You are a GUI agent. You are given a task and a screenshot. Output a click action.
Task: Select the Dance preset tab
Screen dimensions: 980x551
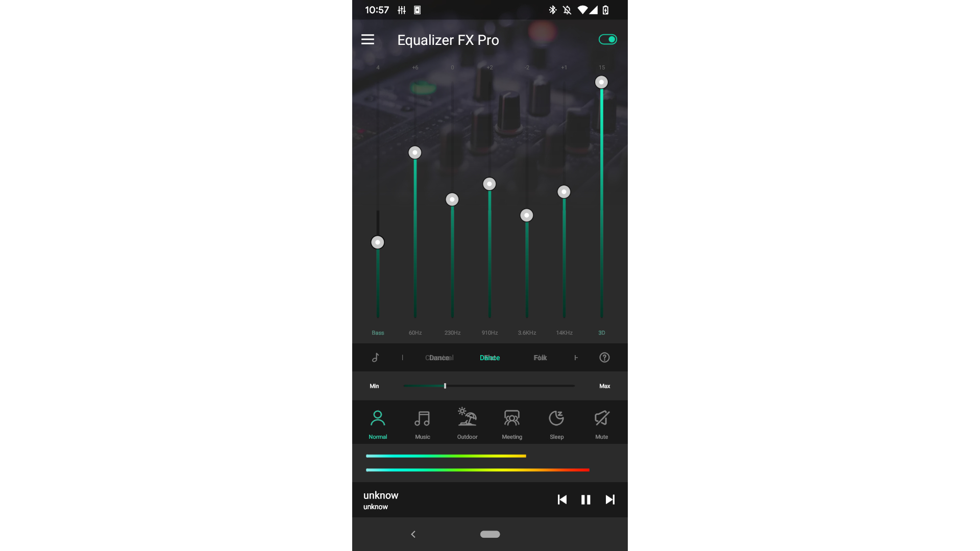pos(489,357)
